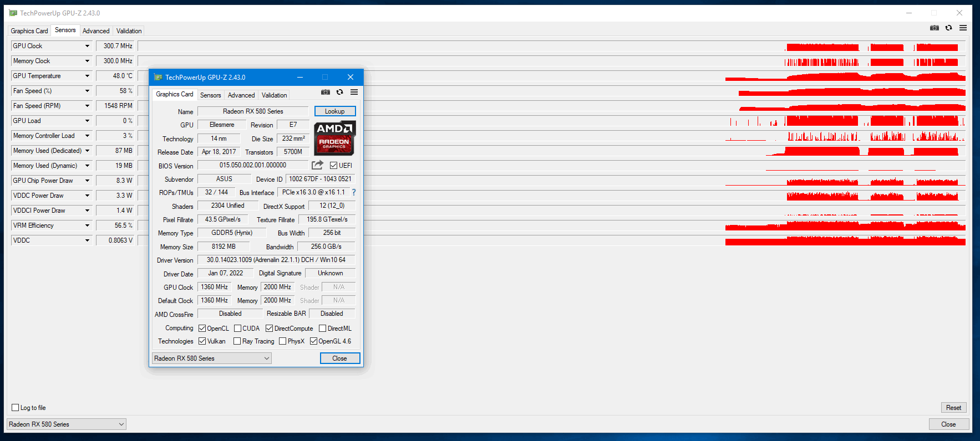
Task: Click the camera icon in the Sensors window
Action: click(935, 28)
